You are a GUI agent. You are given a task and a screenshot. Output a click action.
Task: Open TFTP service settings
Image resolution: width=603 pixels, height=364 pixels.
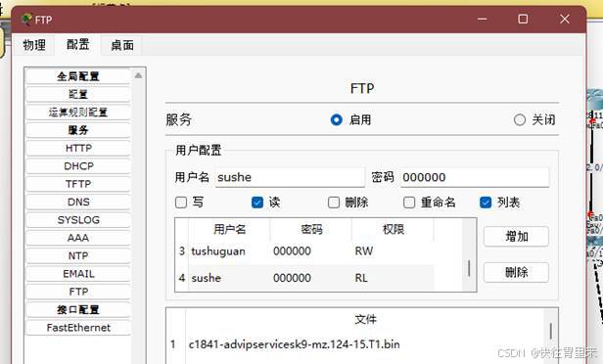[x=78, y=184]
